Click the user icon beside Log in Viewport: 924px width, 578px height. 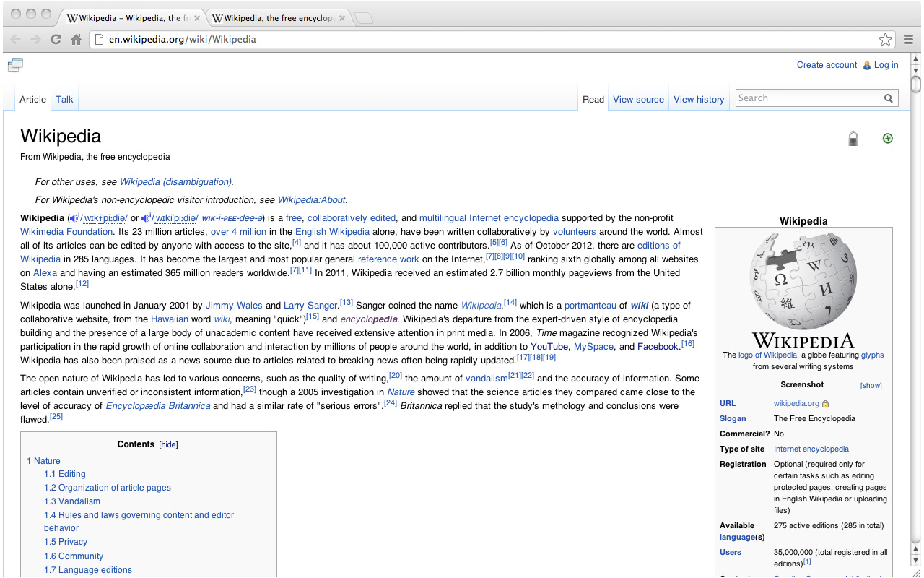pyautogui.click(x=867, y=65)
